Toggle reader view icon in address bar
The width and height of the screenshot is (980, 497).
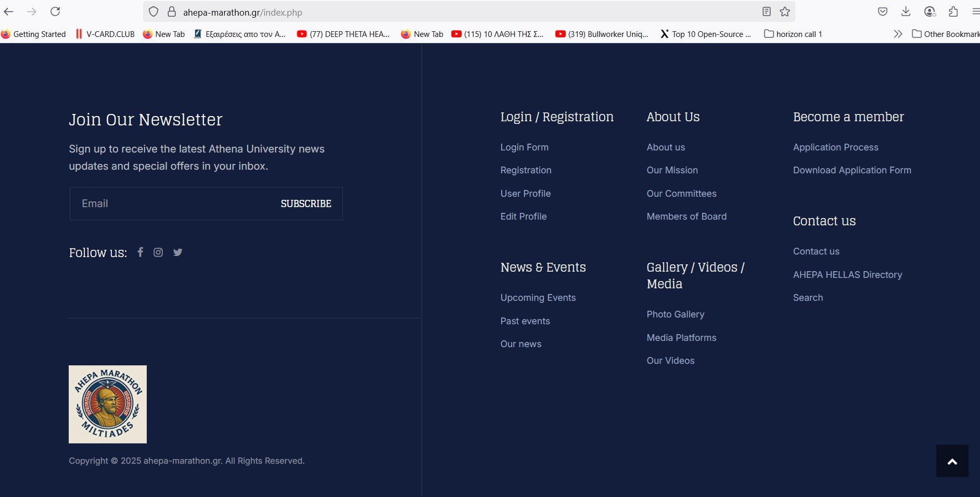click(767, 11)
